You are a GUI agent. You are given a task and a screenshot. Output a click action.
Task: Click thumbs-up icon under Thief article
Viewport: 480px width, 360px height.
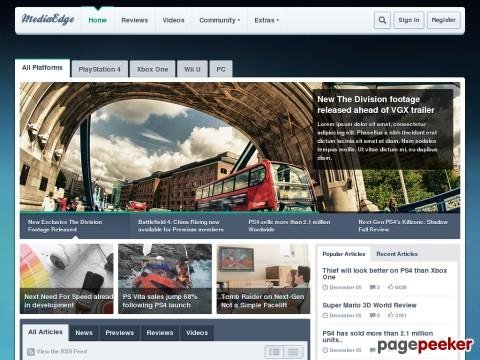point(390,287)
